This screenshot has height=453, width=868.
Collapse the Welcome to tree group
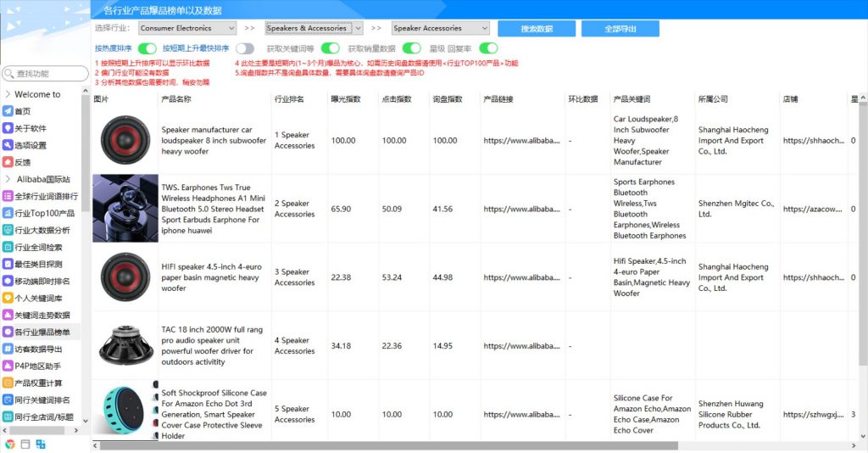click(x=7, y=95)
